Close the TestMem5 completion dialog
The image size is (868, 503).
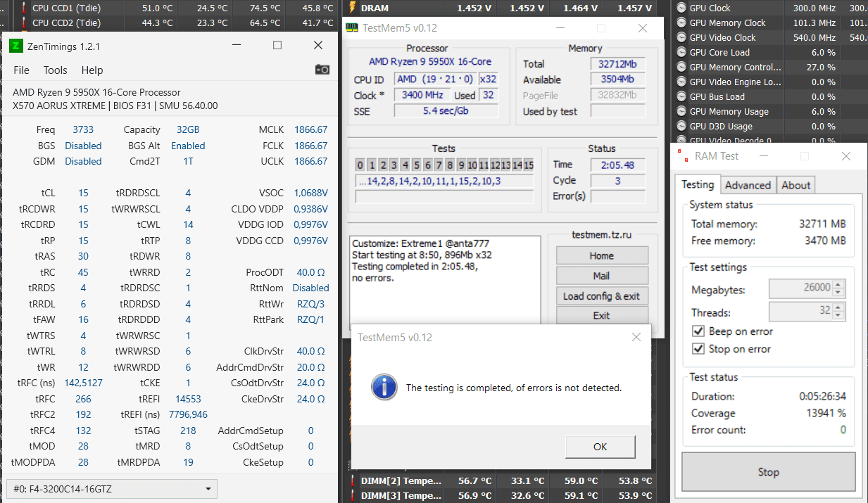click(x=636, y=338)
